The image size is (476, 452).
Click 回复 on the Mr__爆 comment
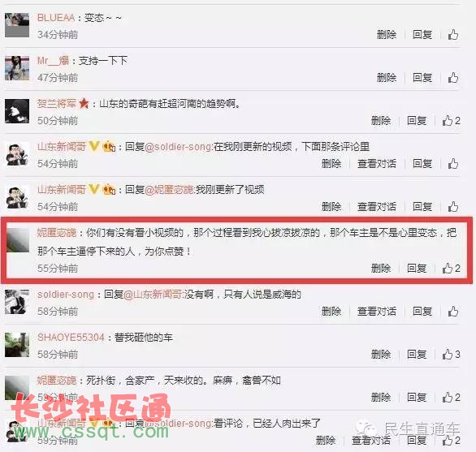click(x=422, y=78)
